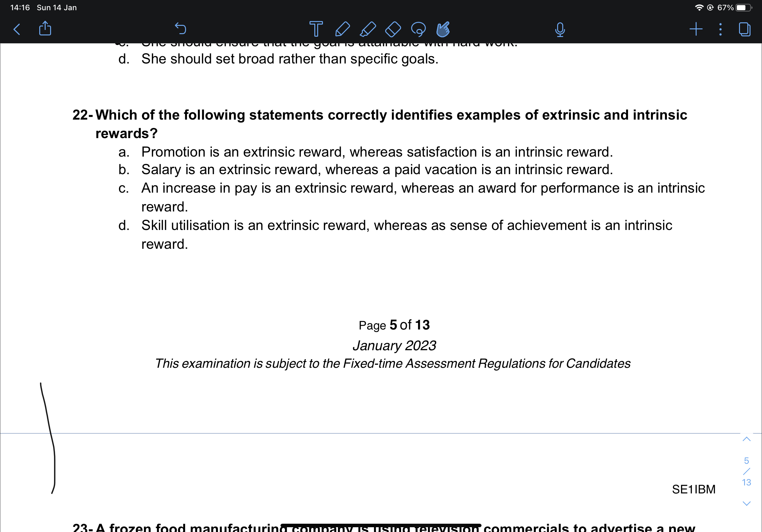Image resolution: width=762 pixels, height=532 pixels.
Task: Select the Eraser tool
Action: tap(393, 29)
